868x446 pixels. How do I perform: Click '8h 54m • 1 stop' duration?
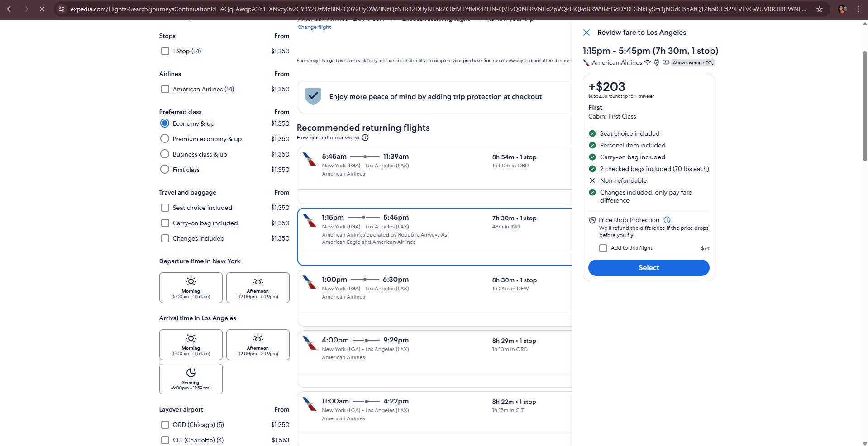point(514,157)
